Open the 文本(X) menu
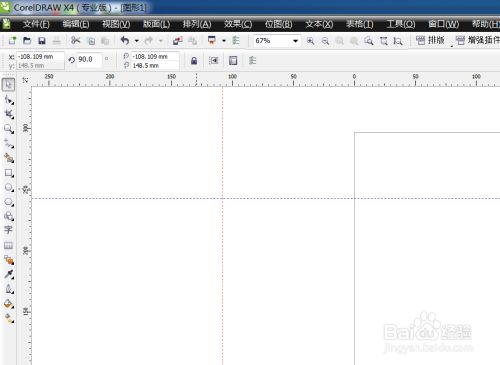 319,24
